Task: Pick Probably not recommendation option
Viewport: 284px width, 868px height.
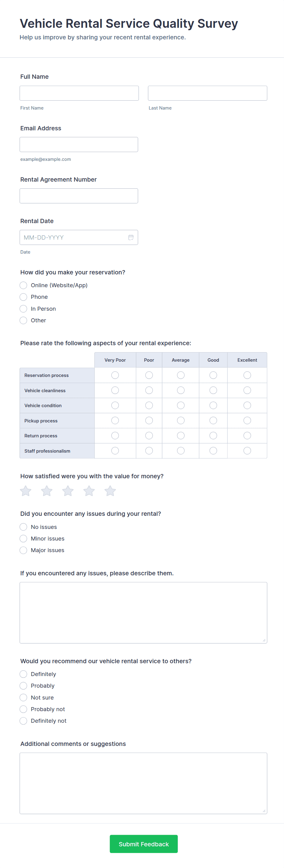Action: (23, 709)
